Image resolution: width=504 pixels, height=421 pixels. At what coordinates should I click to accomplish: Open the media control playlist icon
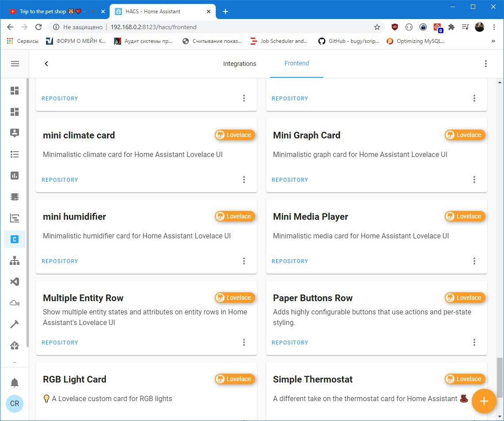point(466,27)
